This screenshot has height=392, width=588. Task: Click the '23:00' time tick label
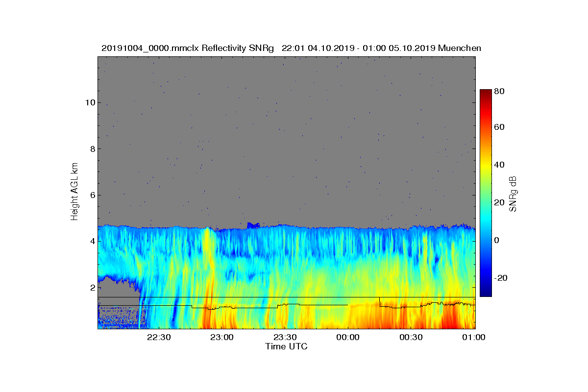[222, 337]
